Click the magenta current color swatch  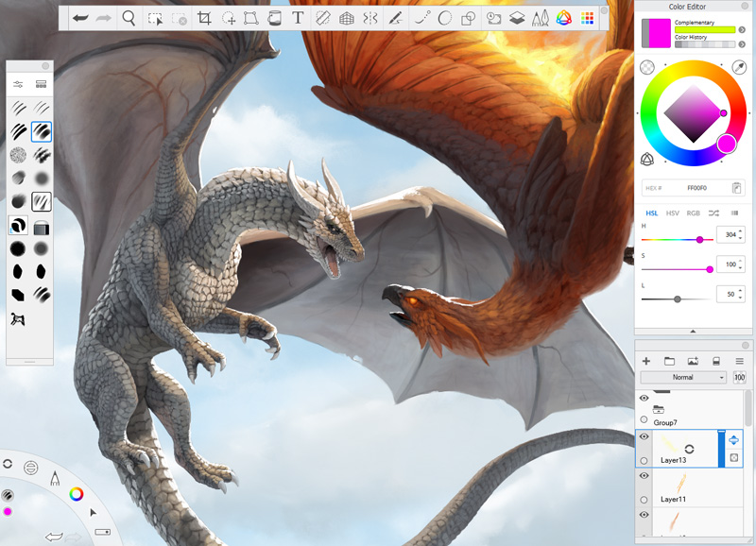[660, 33]
